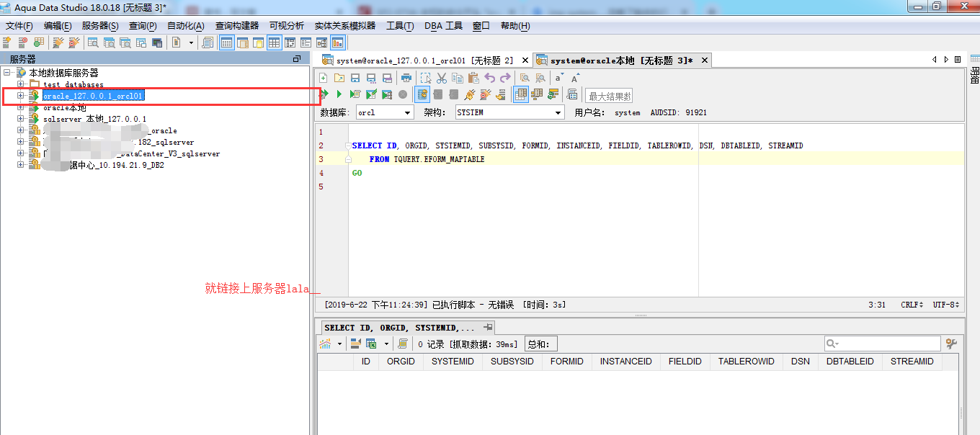980x435 pixels.
Task: Open the DBA 工具 menu
Action: point(443,25)
